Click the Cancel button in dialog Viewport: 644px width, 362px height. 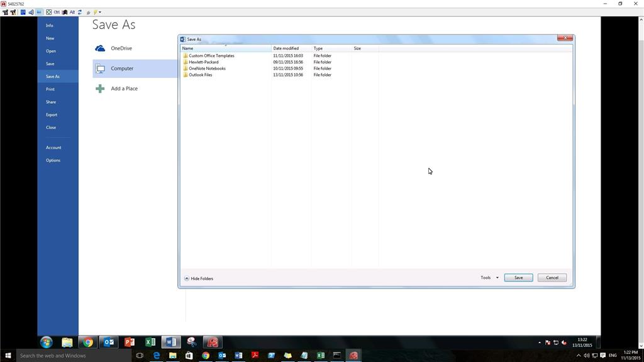pyautogui.click(x=552, y=278)
